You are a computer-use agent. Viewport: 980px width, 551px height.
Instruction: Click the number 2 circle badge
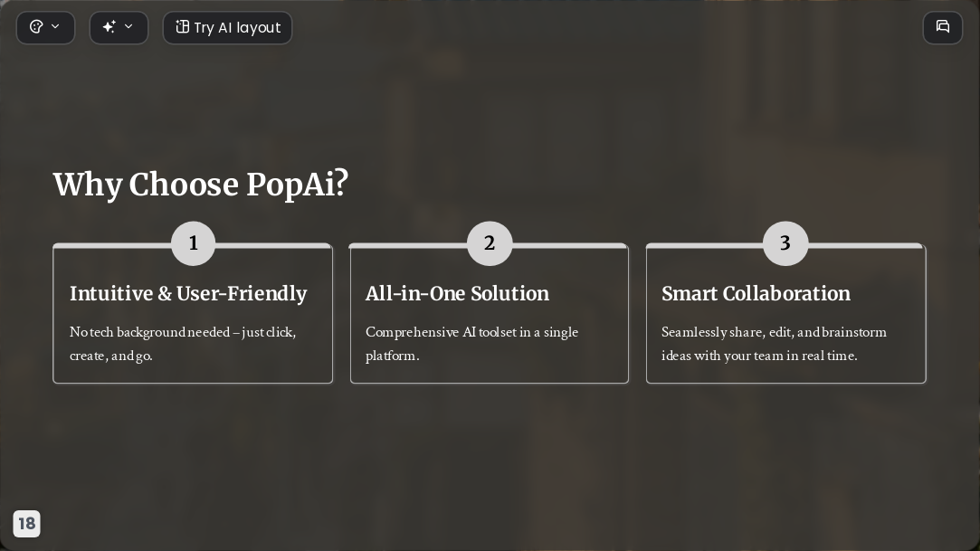coord(490,243)
